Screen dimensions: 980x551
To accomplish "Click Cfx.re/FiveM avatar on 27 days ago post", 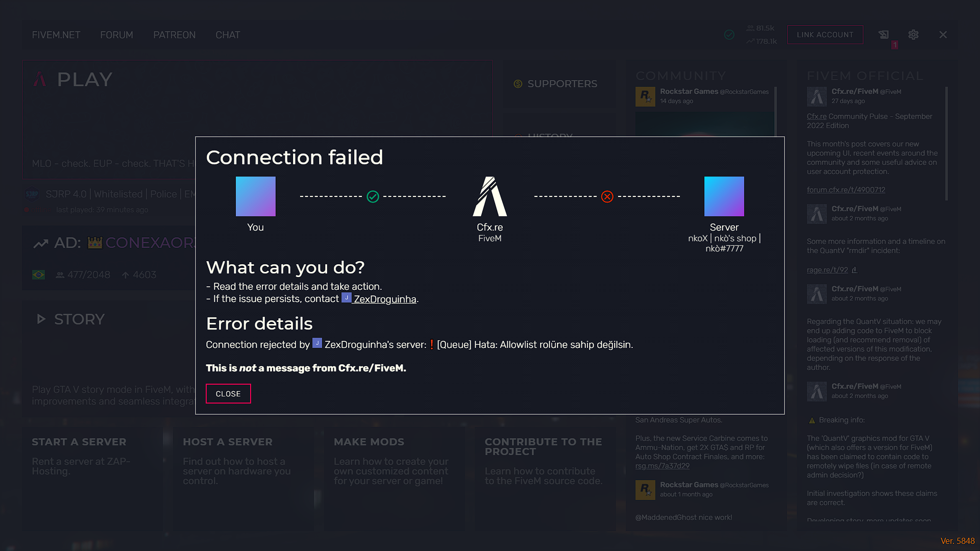I will coord(817,96).
